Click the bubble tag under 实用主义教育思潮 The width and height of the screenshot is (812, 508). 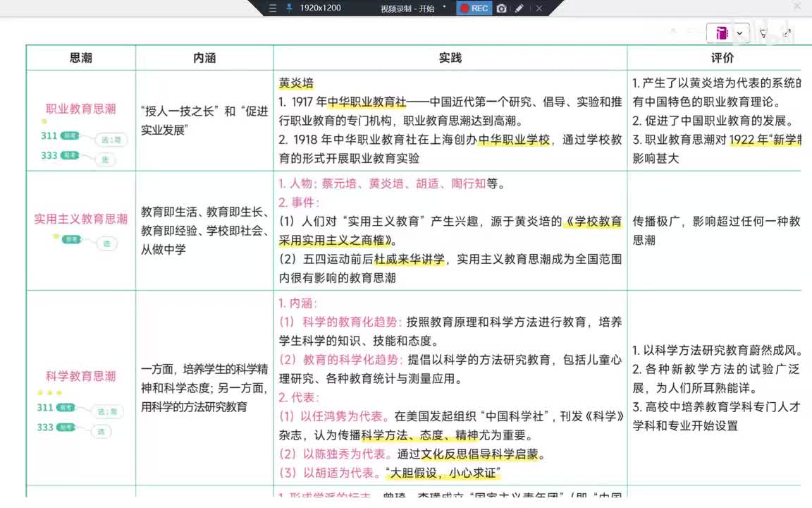106,243
